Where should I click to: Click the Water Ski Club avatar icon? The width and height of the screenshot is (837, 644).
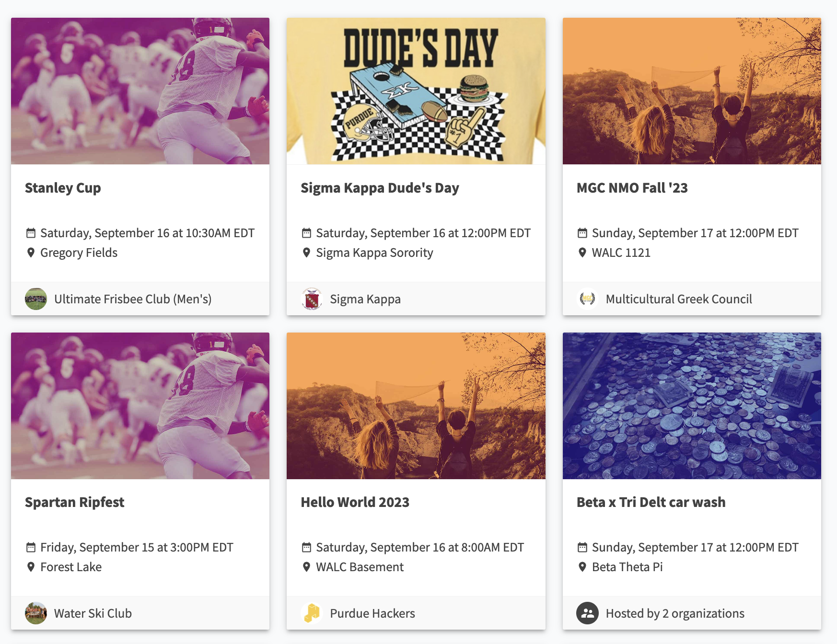36,613
